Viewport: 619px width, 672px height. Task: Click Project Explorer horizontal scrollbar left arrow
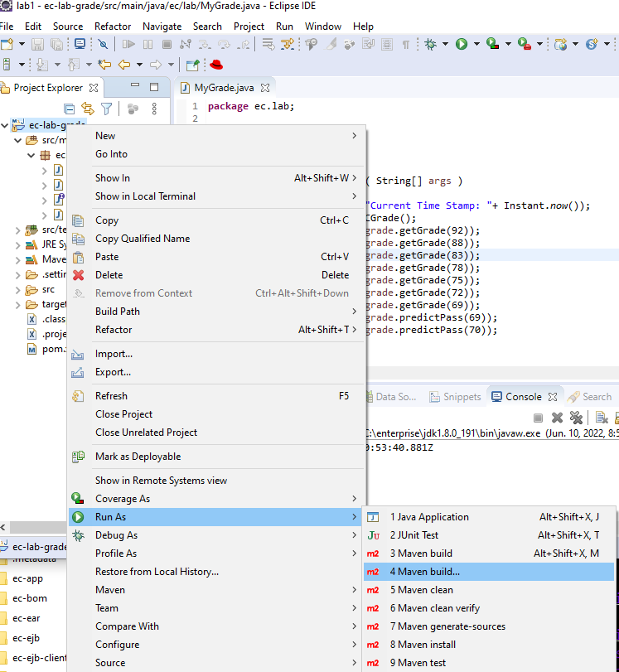[3, 527]
